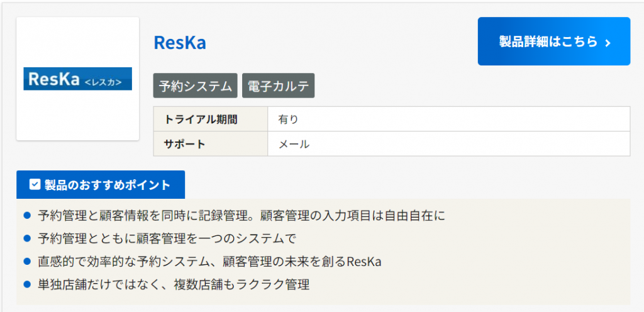Click the blue dot beside the first recommendation
This screenshot has width=644, height=312.
coord(27,216)
